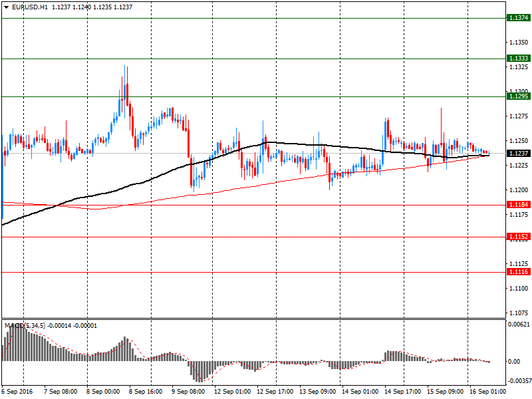Image resolution: width=532 pixels, height=399 pixels.
Task: Click the chart menu triangle beside EURUSD,H1
Action: click(x=6, y=7)
